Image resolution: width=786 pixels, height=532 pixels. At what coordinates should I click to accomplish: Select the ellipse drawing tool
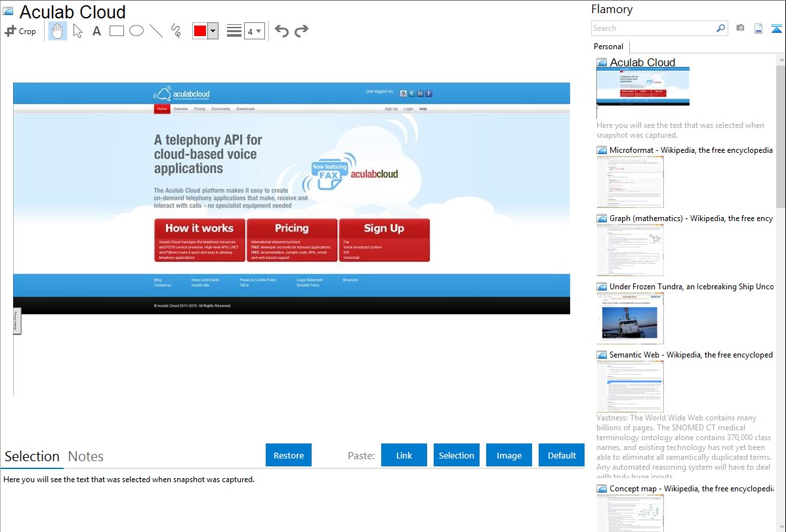pos(136,31)
